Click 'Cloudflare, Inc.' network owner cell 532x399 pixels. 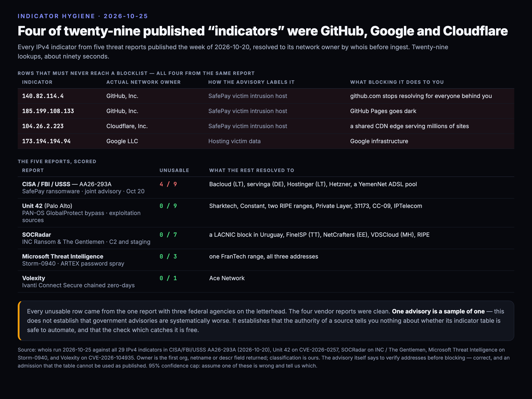pos(127,126)
